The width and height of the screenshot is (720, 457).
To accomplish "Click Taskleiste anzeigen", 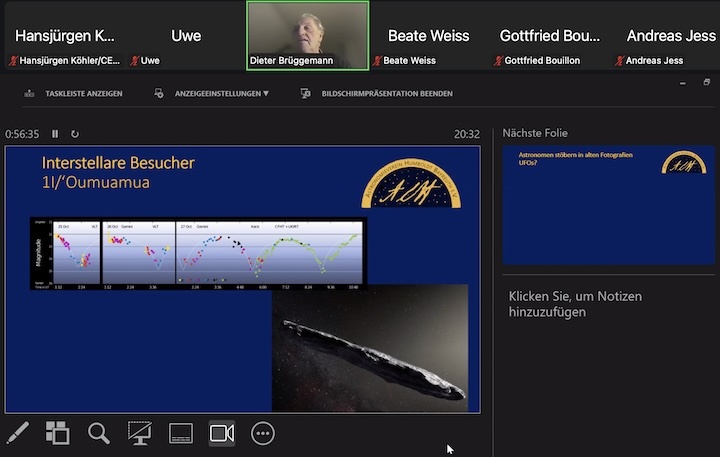I will [x=72, y=93].
